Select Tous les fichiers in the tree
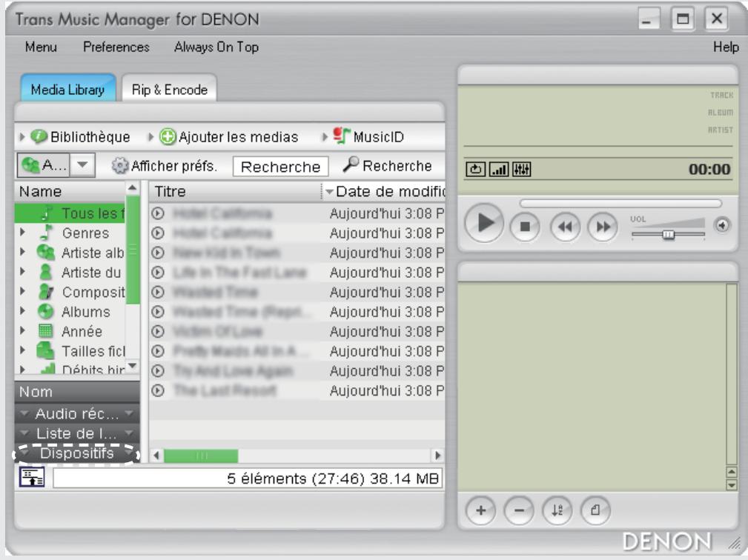The width and height of the screenshot is (748, 560). point(70,213)
